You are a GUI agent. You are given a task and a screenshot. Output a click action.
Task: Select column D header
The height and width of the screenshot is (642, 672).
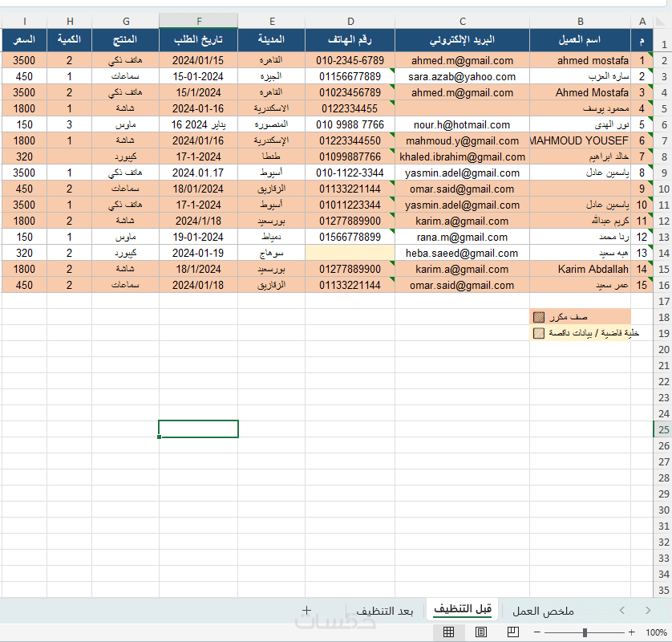350,22
